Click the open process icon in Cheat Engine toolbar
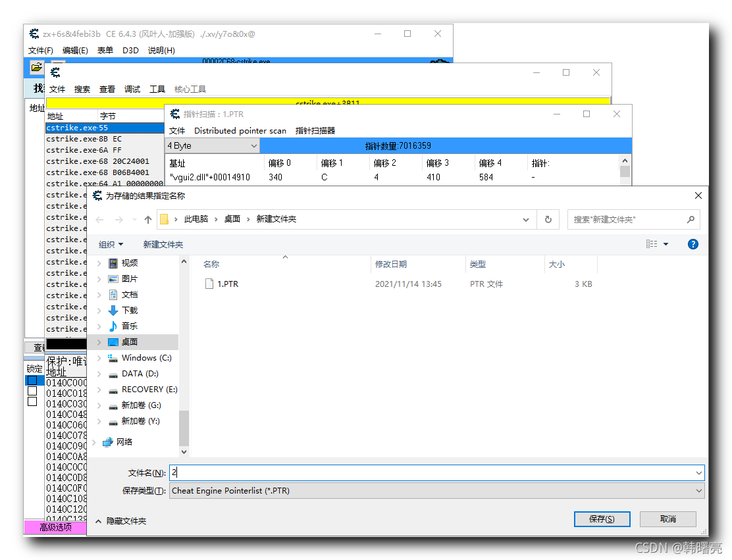 36,67
